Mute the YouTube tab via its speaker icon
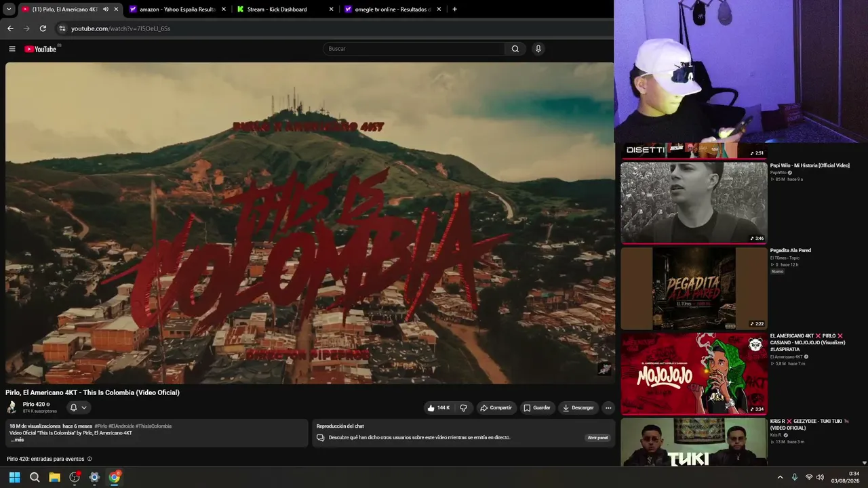Screen dimensions: 868x488 pos(105,9)
